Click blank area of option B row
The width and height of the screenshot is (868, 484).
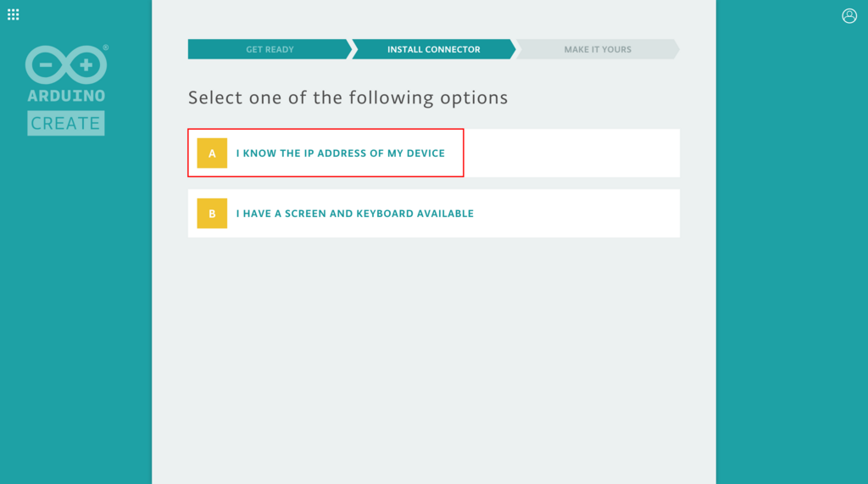coord(576,214)
